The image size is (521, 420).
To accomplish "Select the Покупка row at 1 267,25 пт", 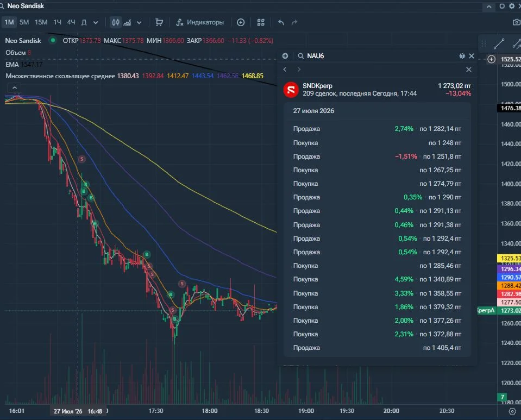I will pyautogui.click(x=377, y=170).
